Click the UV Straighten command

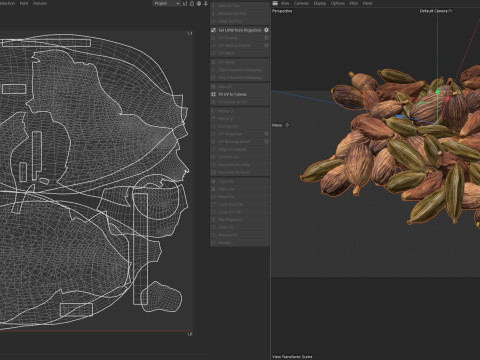tap(230, 134)
